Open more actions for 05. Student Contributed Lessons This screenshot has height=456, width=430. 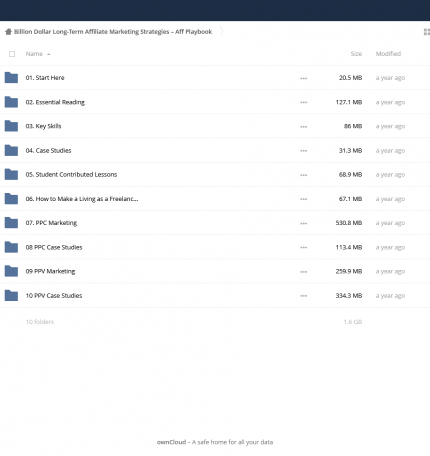pyautogui.click(x=303, y=175)
